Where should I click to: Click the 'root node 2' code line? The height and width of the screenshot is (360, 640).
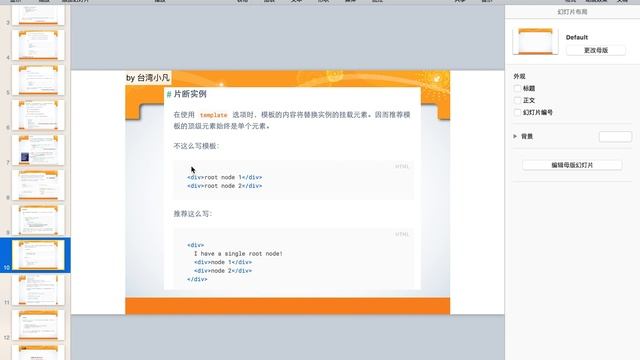click(224, 186)
